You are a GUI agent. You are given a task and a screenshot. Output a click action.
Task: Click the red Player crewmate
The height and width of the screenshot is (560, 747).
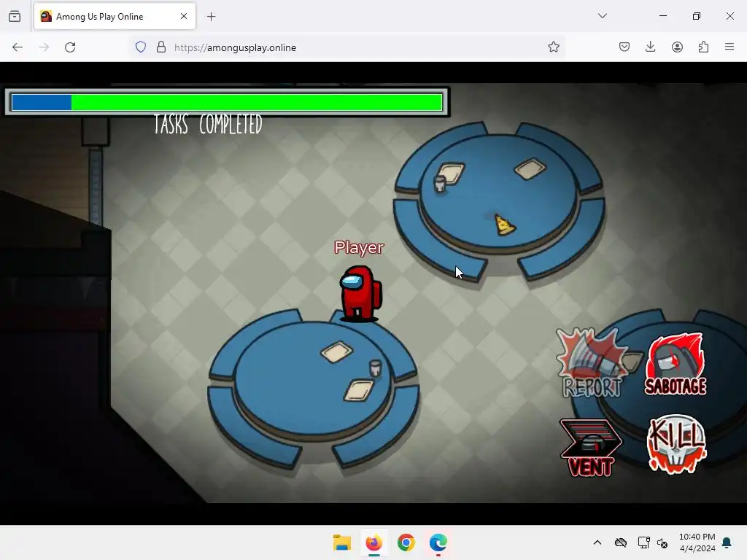pyautogui.click(x=360, y=293)
